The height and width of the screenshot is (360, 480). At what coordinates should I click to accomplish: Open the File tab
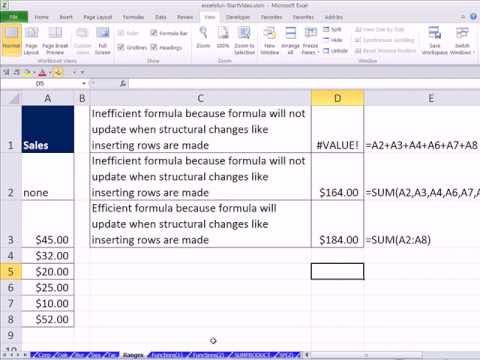click(x=14, y=17)
